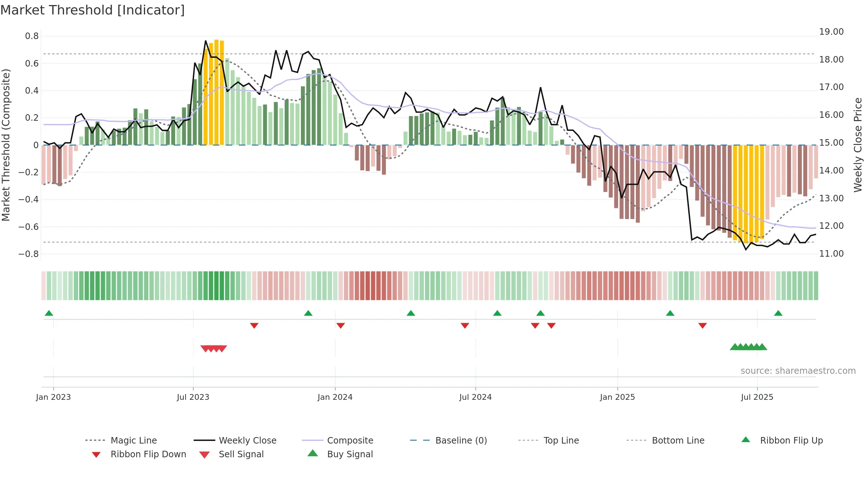The image size is (868, 488).
Task: Click the Market Threshold (Composite) axis title
Action: pos(6,145)
